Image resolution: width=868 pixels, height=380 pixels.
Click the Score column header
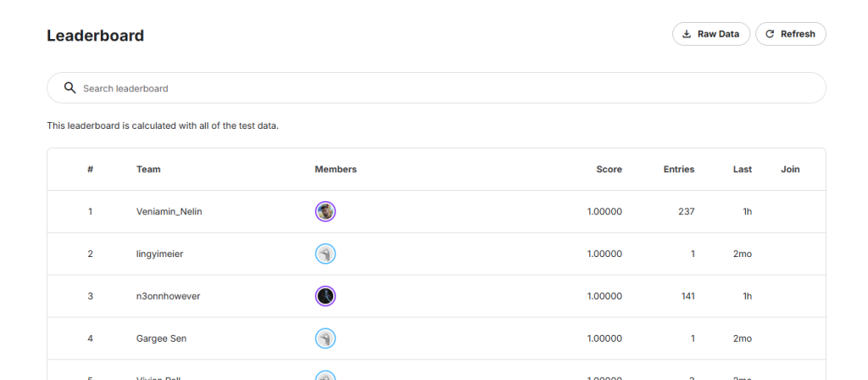click(x=609, y=169)
